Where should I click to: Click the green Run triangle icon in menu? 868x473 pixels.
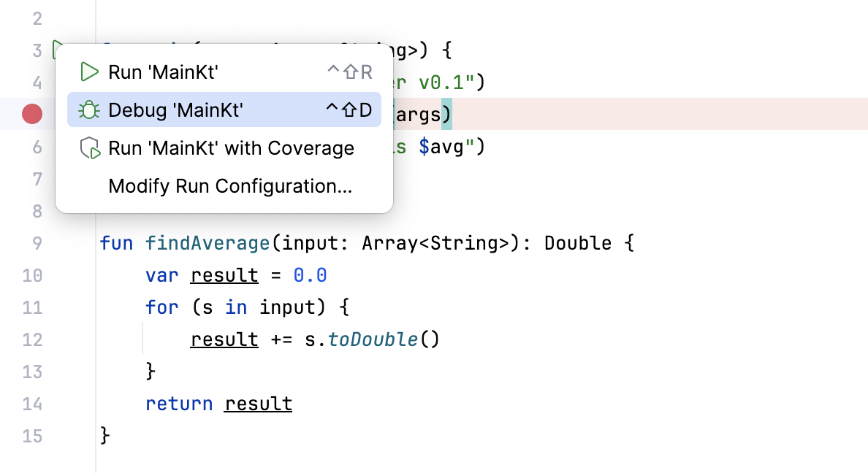tap(89, 72)
